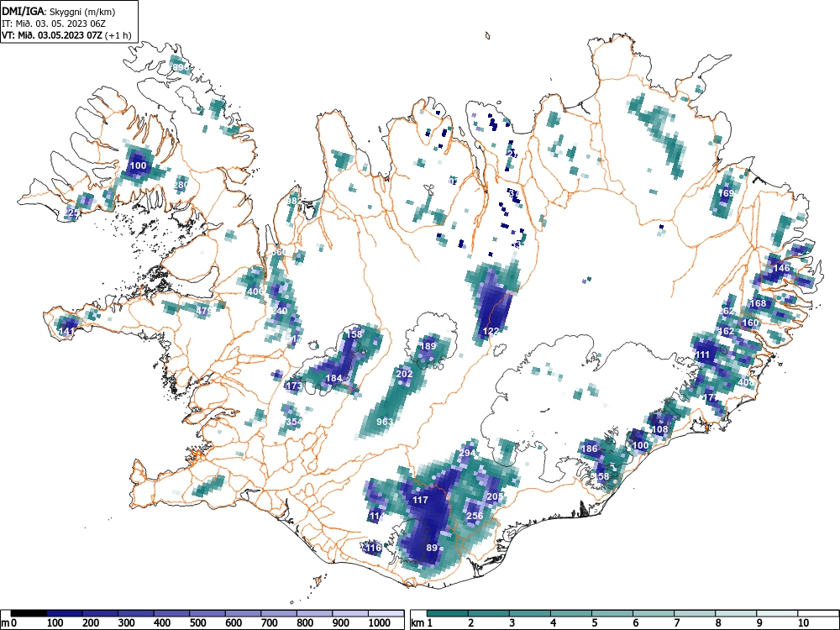This screenshot has width=840, height=630.
Task: Click the '8' label in the km legend
Action: coord(718,622)
